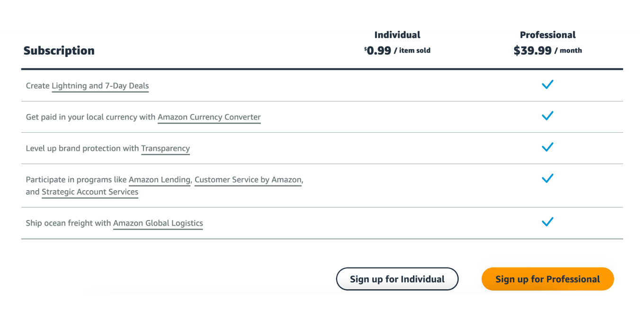Click the Professional checkmark for Amazon Lending row

pos(547,179)
